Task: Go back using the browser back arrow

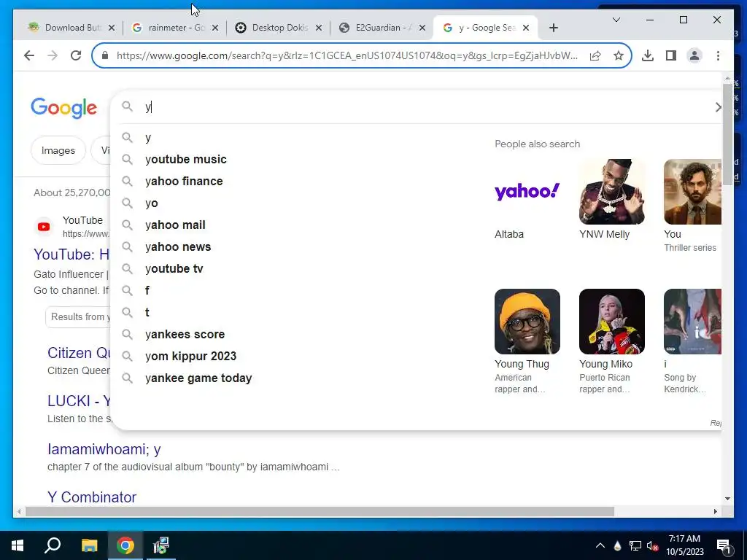Action: [29, 55]
